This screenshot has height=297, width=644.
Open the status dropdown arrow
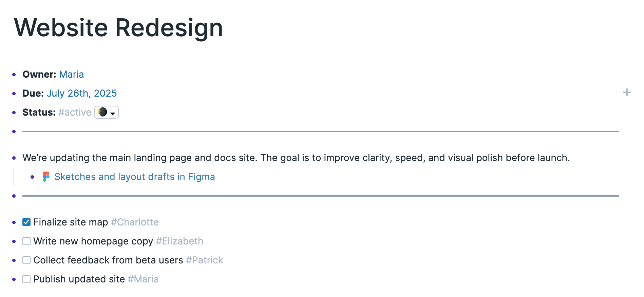pyautogui.click(x=113, y=114)
